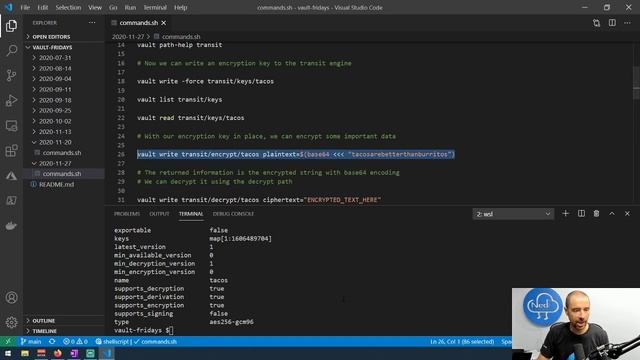Screen dimensions: 640x360
Task: Open the Help menu
Action: click(x=180, y=7)
